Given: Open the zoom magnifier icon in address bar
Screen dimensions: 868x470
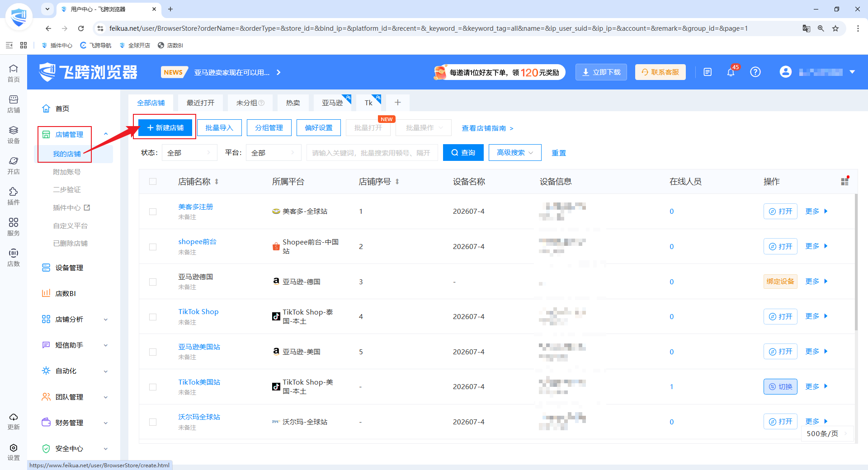Looking at the screenshot, I should click(821, 28).
